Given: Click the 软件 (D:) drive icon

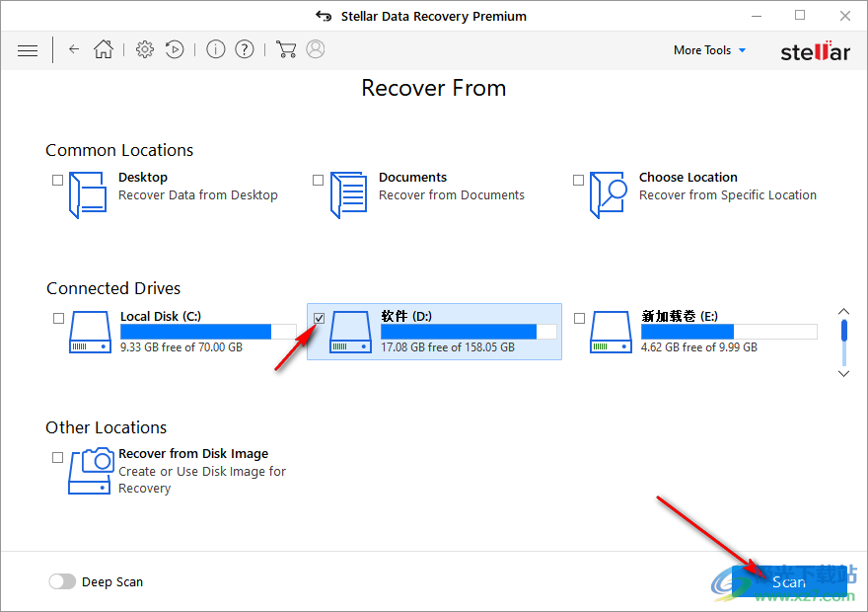Looking at the screenshot, I should (350, 332).
